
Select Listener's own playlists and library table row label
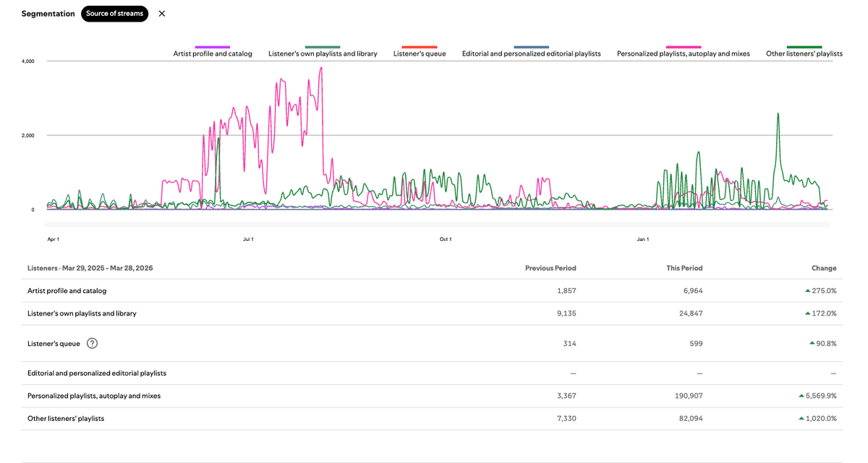82,313
